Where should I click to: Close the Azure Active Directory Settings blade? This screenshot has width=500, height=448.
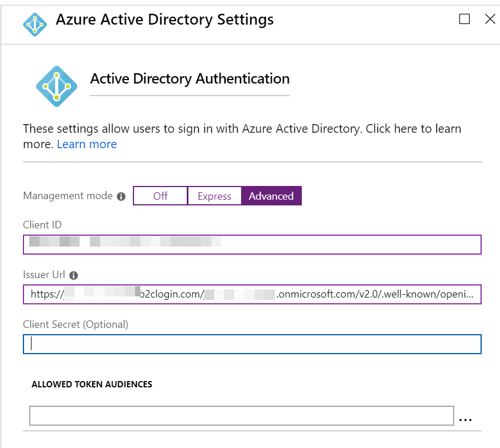(x=490, y=19)
